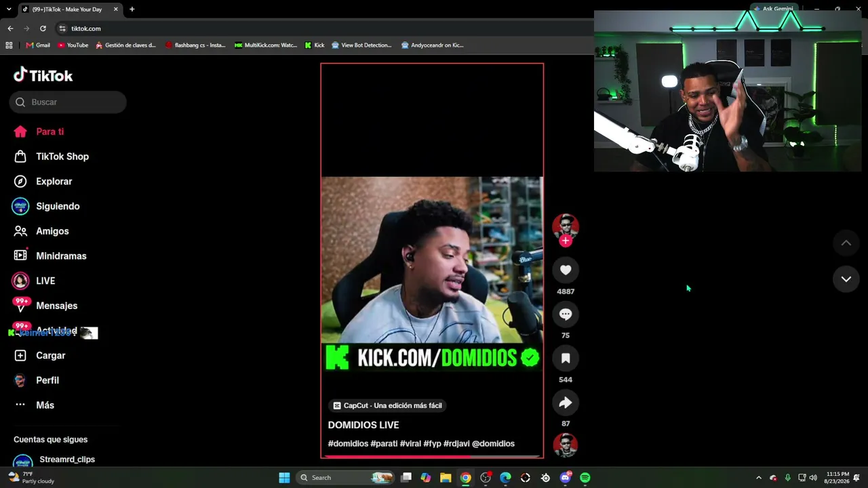Open the LIVE section
The width and height of the screenshot is (868, 488).
coord(34,281)
